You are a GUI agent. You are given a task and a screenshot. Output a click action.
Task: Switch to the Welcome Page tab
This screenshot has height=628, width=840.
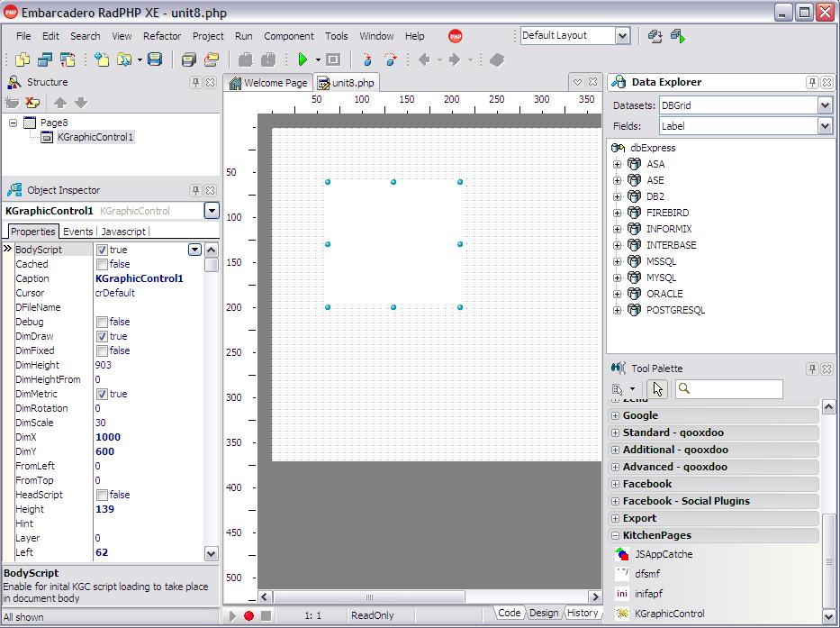[268, 83]
